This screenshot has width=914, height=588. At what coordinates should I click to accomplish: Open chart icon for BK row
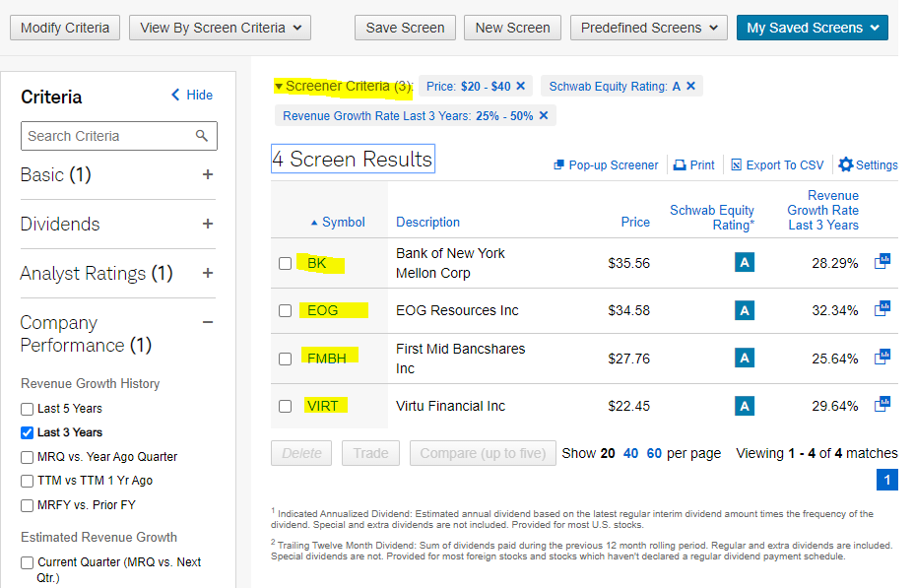click(882, 261)
